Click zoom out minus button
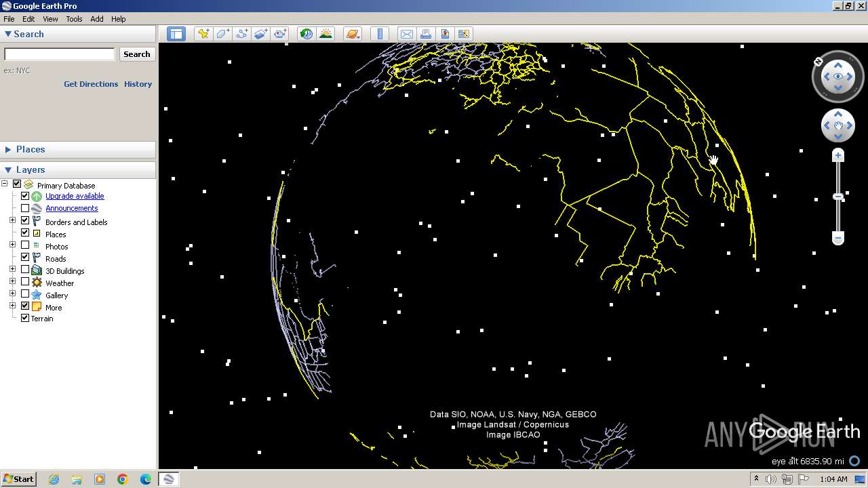 coord(838,238)
